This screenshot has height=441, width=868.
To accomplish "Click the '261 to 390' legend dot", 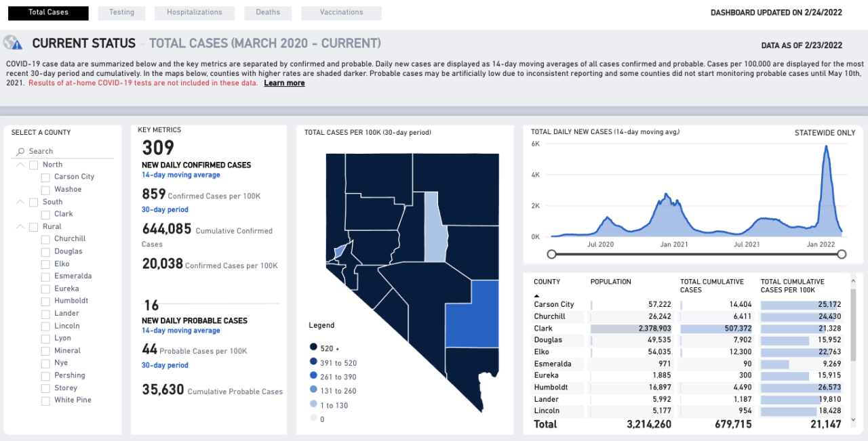I will click(x=313, y=376).
